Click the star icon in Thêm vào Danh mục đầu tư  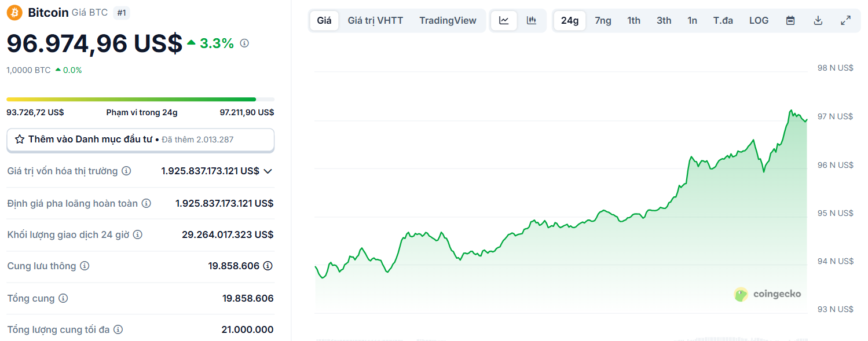coord(20,140)
